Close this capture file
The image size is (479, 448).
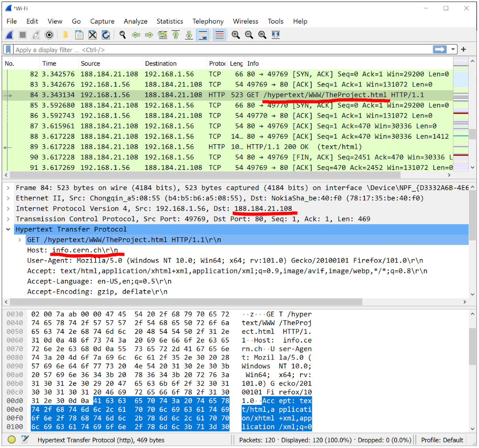pos(92,35)
